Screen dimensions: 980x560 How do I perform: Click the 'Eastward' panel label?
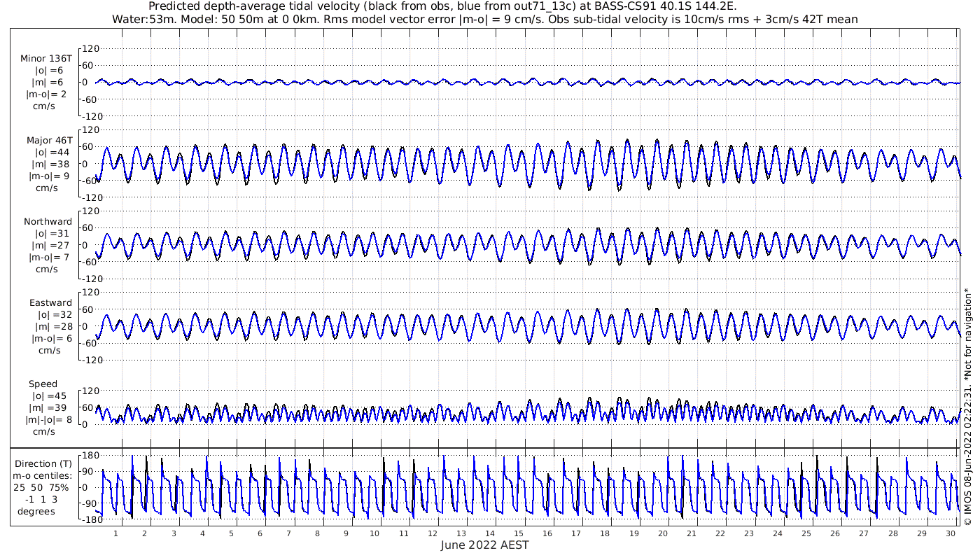pyautogui.click(x=50, y=303)
